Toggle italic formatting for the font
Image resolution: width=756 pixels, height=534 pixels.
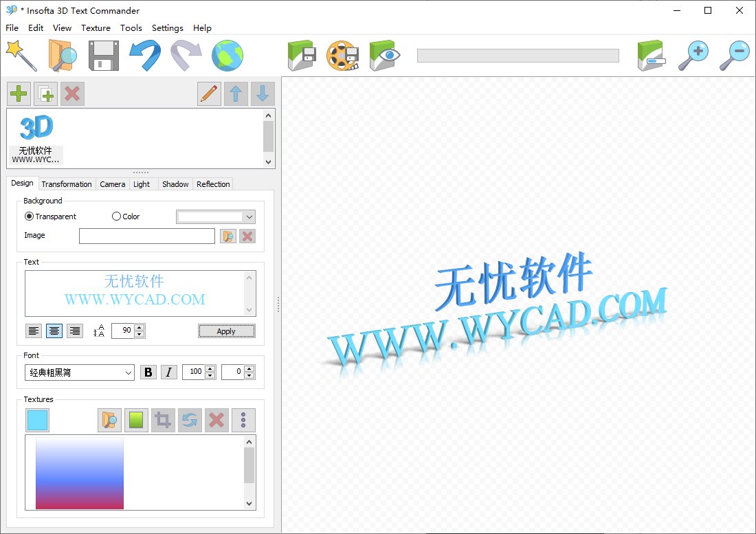click(168, 372)
